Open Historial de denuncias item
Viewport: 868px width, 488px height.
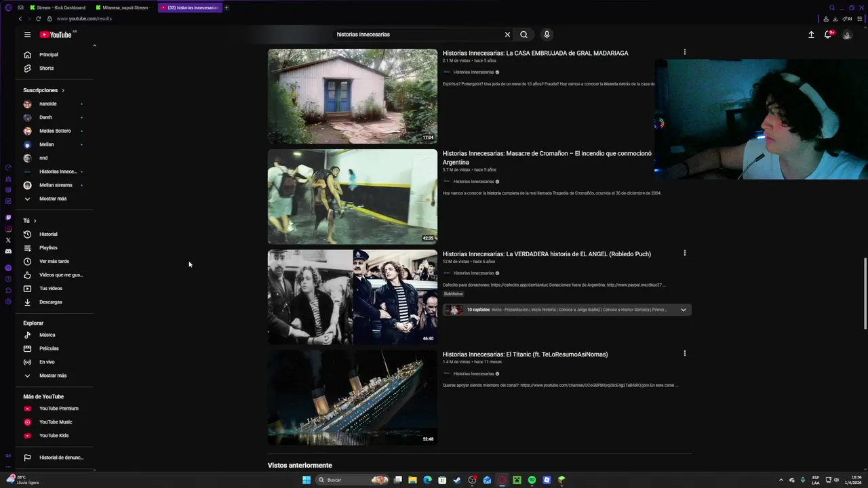[x=54, y=457]
